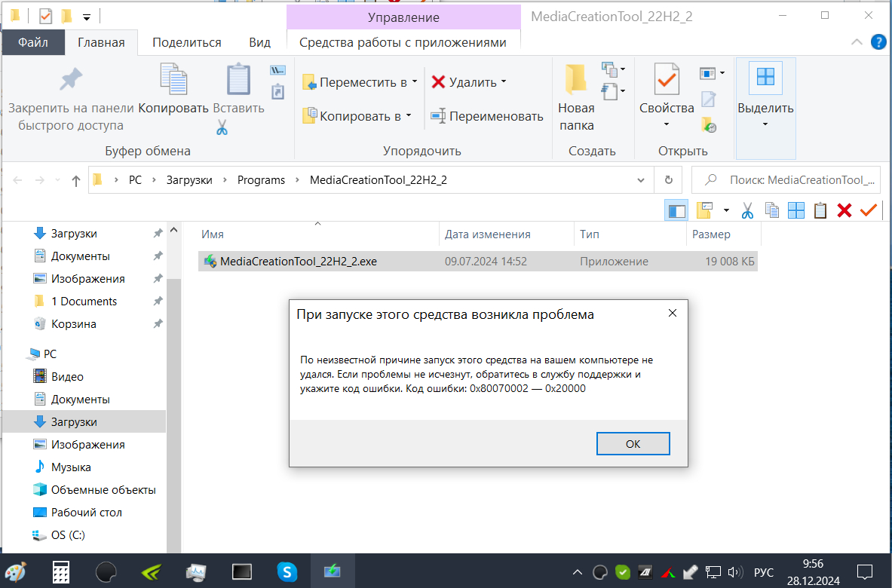The width and height of the screenshot is (892, 588).
Task: Open the Easy access dropdown in Создать group
Action: [x=613, y=91]
